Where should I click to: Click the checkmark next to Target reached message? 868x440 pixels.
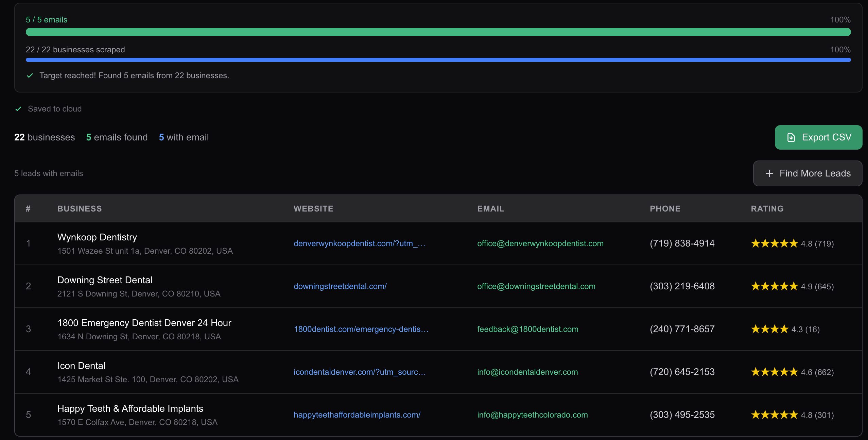tap(30, 75)
